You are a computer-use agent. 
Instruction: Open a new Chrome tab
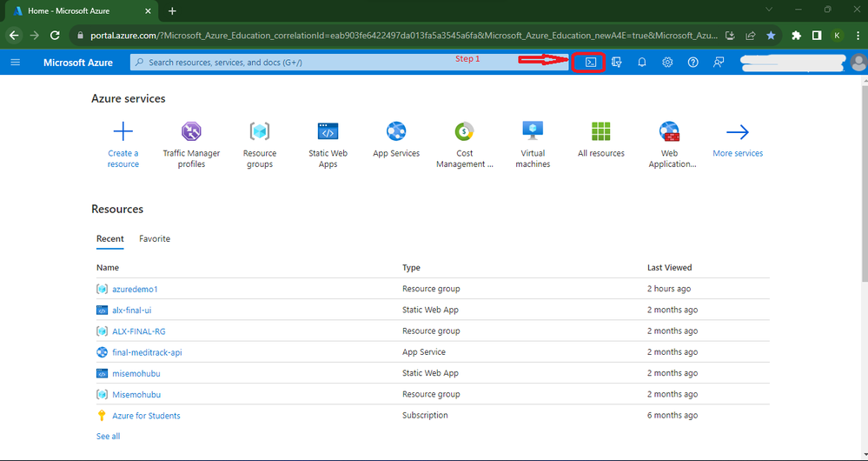(172, 11)
